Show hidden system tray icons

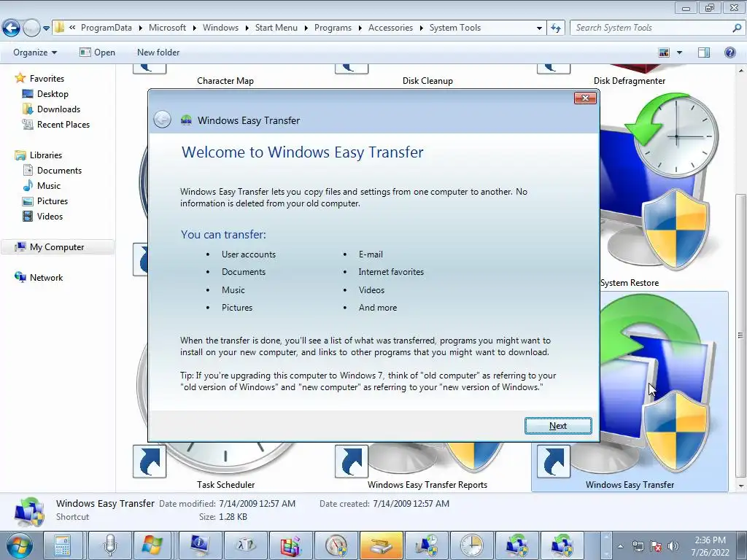tap(620, 546)
